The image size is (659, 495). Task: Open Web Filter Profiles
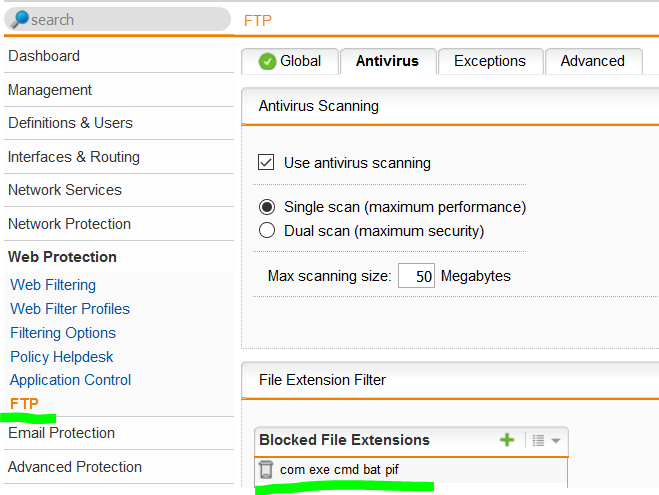(x=70, y=309)
